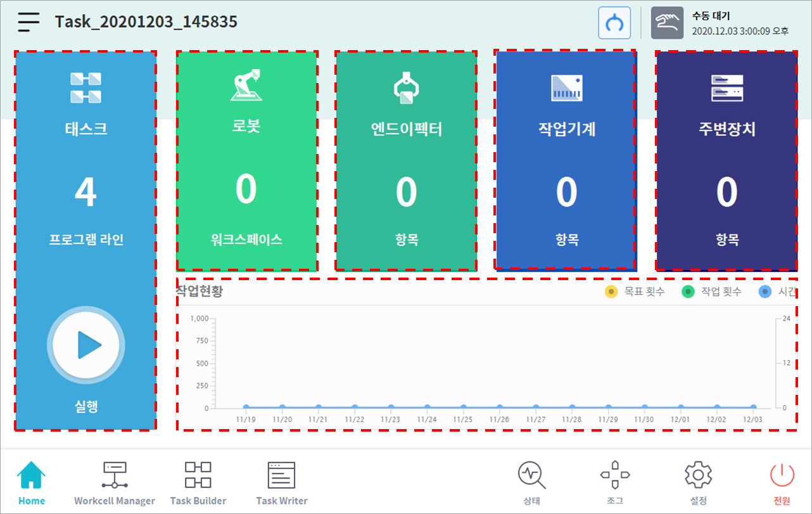Viewport: 812px width, 514px height.
Task: Open Task Writer from bottom bar
Action: click(282, 483)
